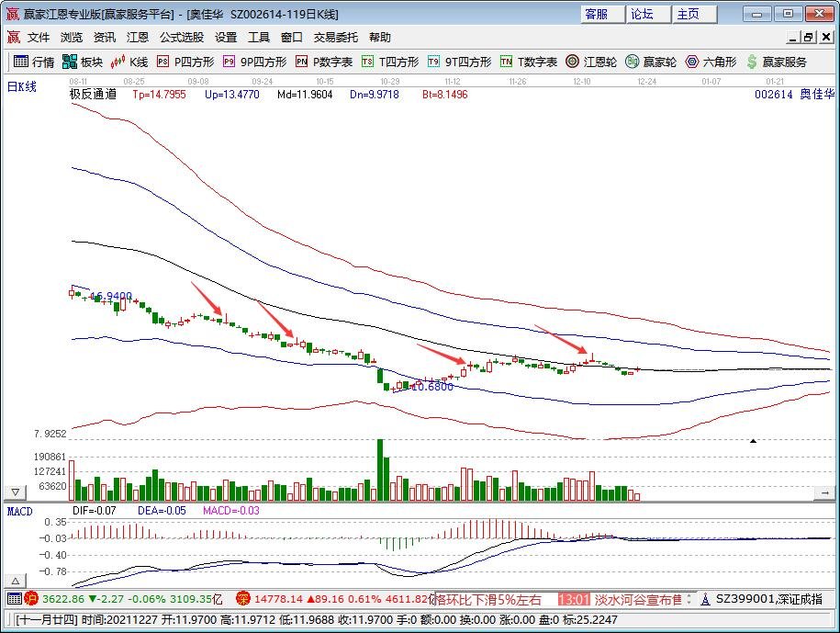Click the small black triangle marker near 01-21

coord(753,441)
